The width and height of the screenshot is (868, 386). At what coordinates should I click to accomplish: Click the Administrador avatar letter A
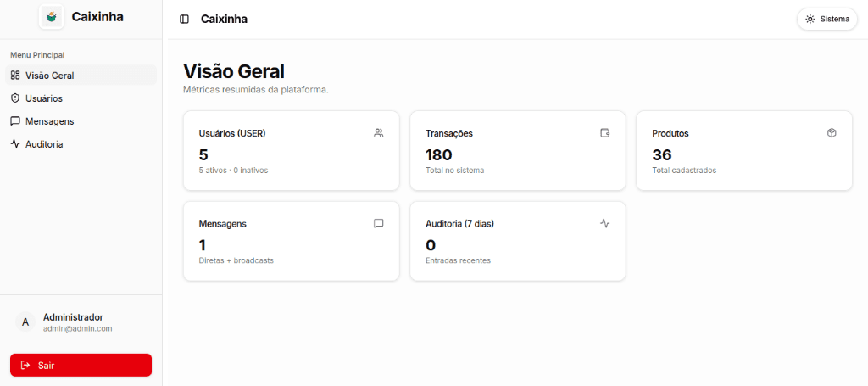(x=25, y=322)
